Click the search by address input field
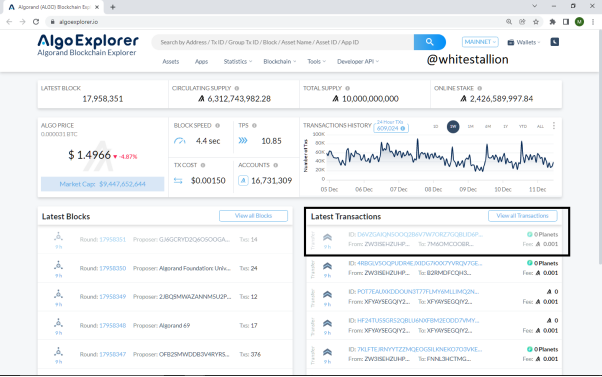 (x=283, y=42)
